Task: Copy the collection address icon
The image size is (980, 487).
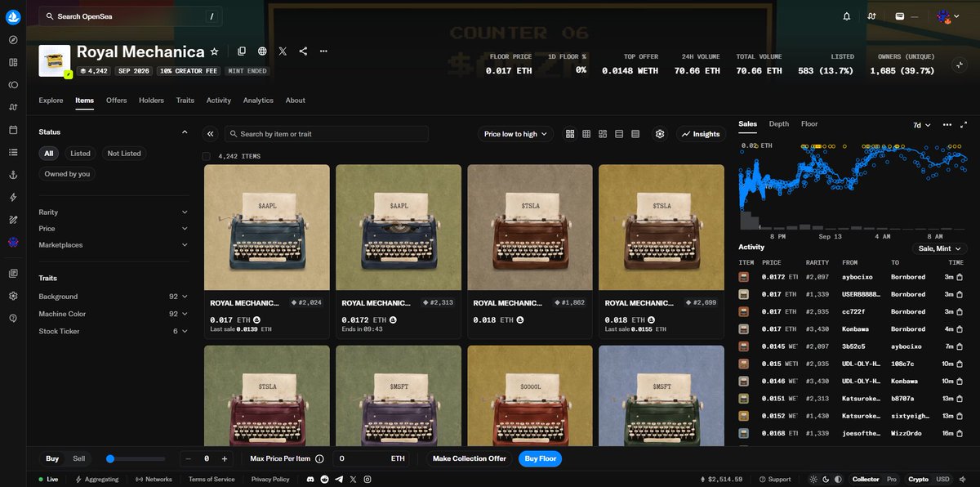Action: coord(242,51)
